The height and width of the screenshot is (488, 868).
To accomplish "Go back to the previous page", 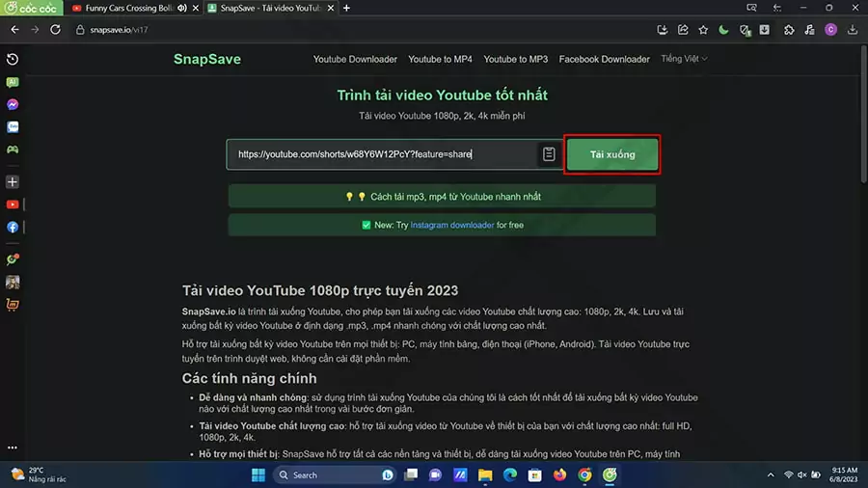I will [x=14, y=30].
